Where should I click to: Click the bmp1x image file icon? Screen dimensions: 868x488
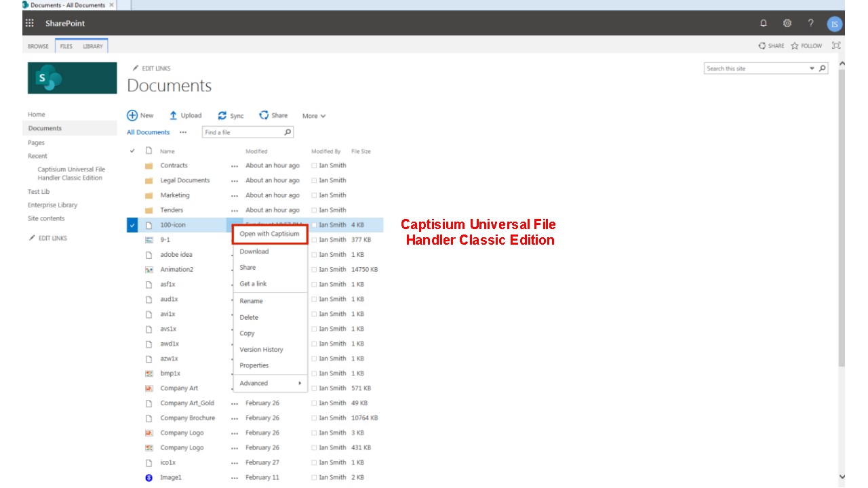click(x=149, y=373)
